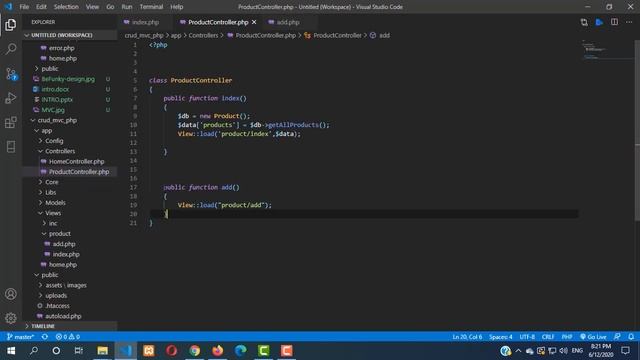The height and width of the screenshot is (360, 640).
Task: Click the feedback icon in status bar
Action: click(617, 337)
